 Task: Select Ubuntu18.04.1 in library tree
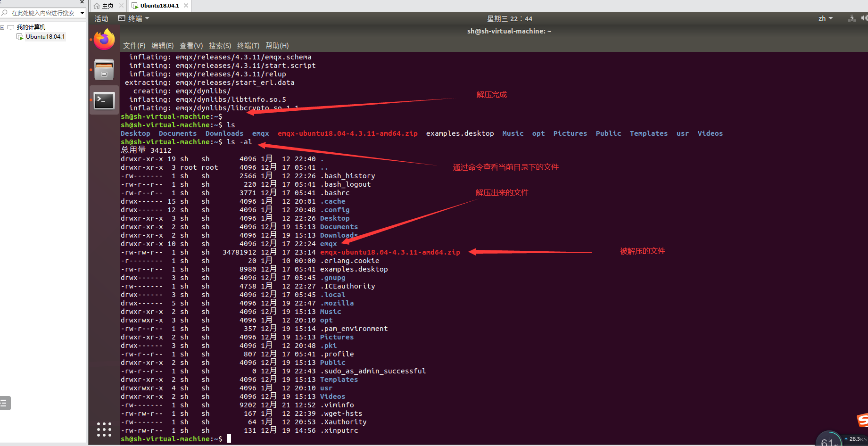click(x=45, y=37)
